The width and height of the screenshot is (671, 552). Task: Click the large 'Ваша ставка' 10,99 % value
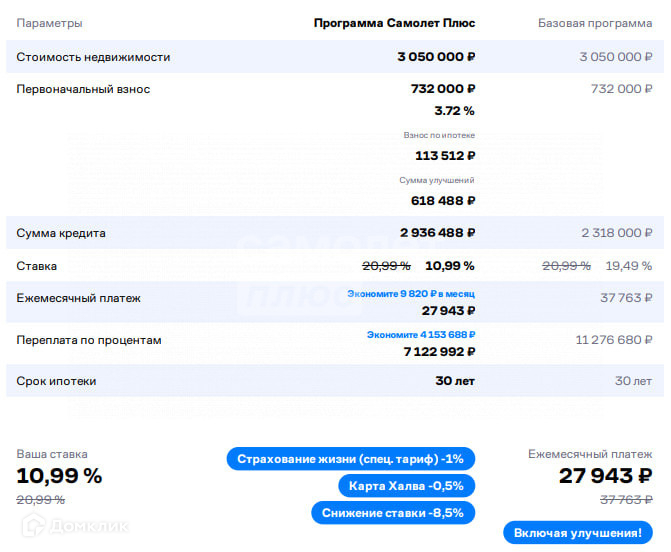[59, 475]
